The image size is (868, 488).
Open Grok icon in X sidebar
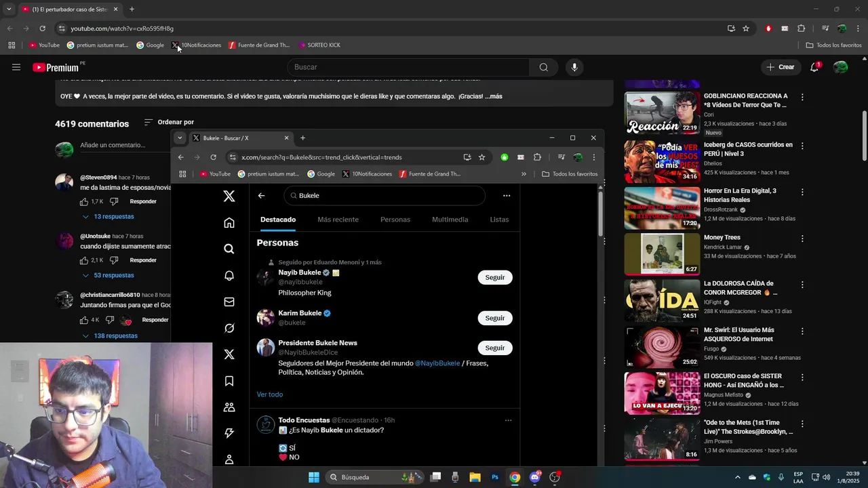(229, 328)
